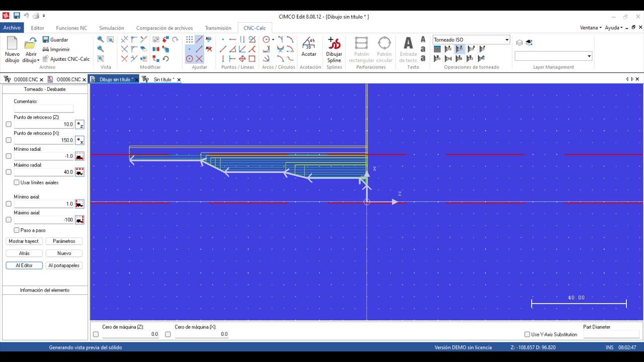Click the Comentario input field
Viewport: 644px width, 362px height.
(44, 109)
